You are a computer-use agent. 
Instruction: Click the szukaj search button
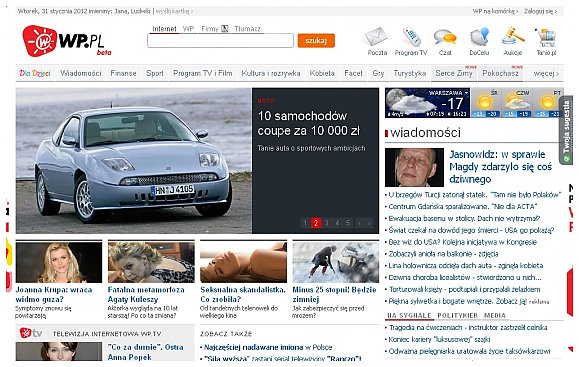click(x=316, y=41)
